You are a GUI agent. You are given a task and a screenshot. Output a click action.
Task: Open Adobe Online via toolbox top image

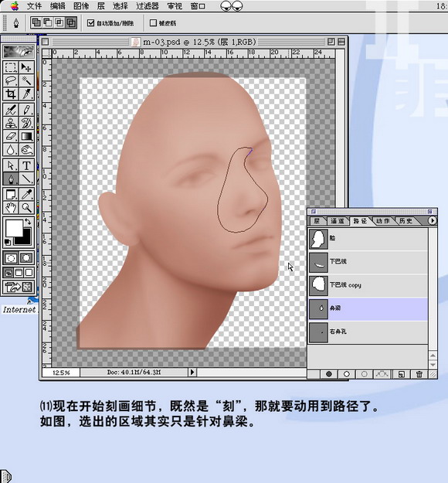coord(19,52)
